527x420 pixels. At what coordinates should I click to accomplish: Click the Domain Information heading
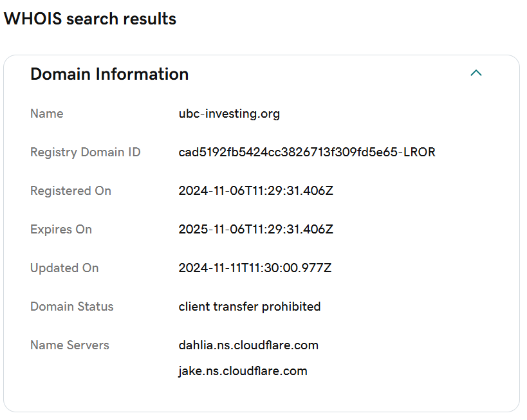pyautogui.click(x=109, y=74)
